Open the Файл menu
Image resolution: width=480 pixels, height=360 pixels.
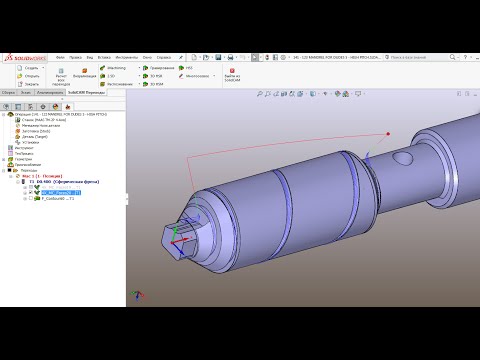pyautogui.click(x=60, y=57)
